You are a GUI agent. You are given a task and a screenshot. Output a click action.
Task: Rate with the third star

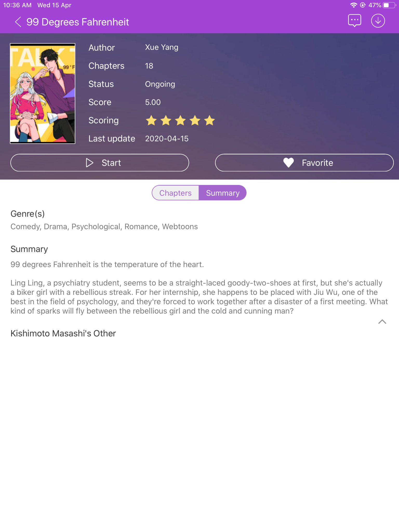(180, 121)
